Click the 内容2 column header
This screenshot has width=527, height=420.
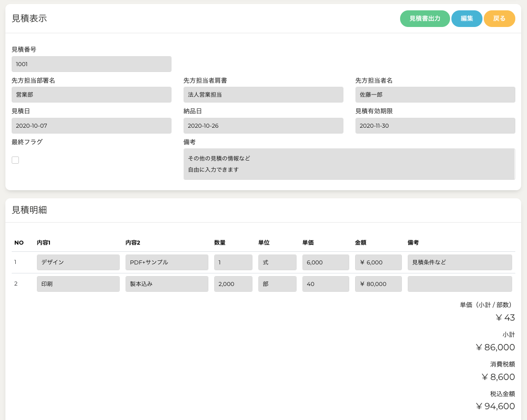(133, 243)
